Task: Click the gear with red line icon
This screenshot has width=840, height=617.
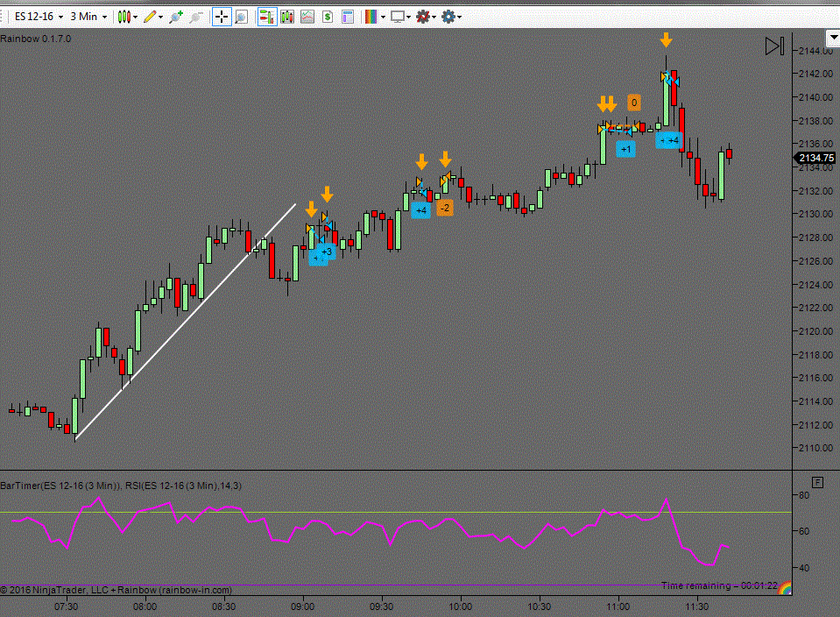Action: click(423, 17)
